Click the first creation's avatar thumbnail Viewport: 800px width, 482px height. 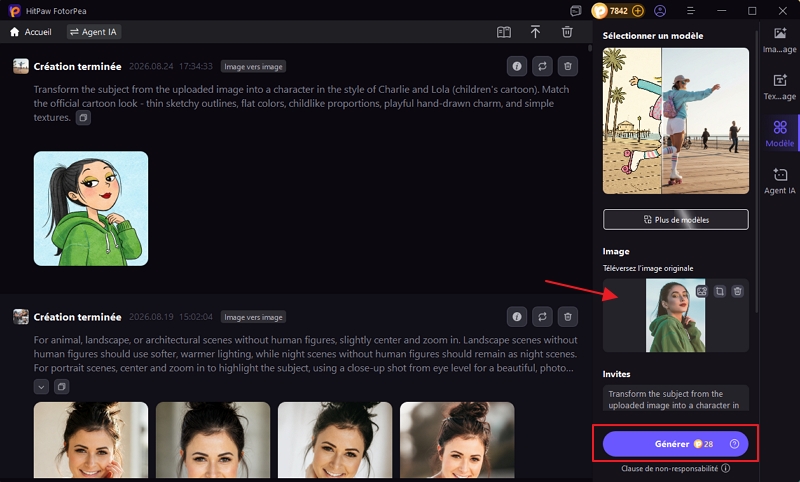coord(21,66)
